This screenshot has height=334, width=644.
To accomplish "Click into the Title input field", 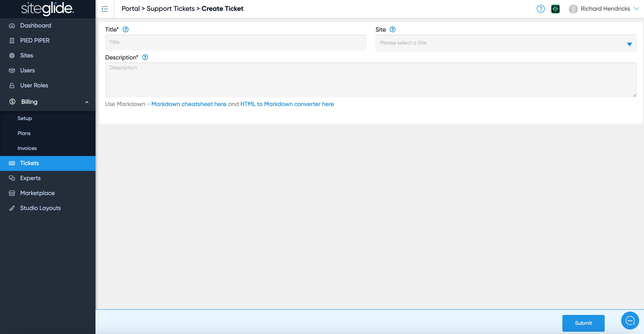I will tap(236, 42).
